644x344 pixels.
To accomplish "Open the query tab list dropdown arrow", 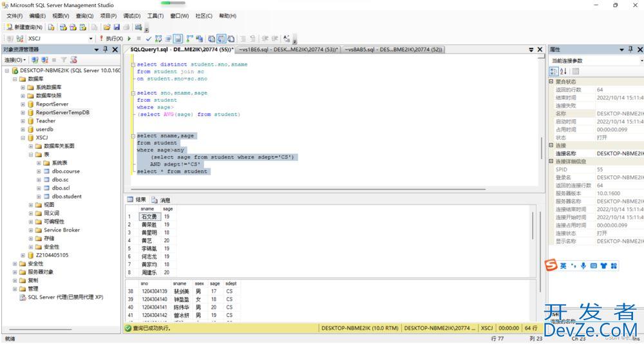I will tap(531, 50).
